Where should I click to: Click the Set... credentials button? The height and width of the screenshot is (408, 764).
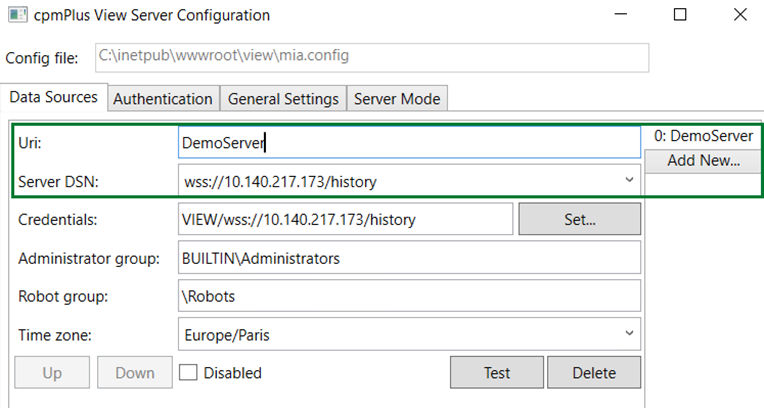(579, 219)
